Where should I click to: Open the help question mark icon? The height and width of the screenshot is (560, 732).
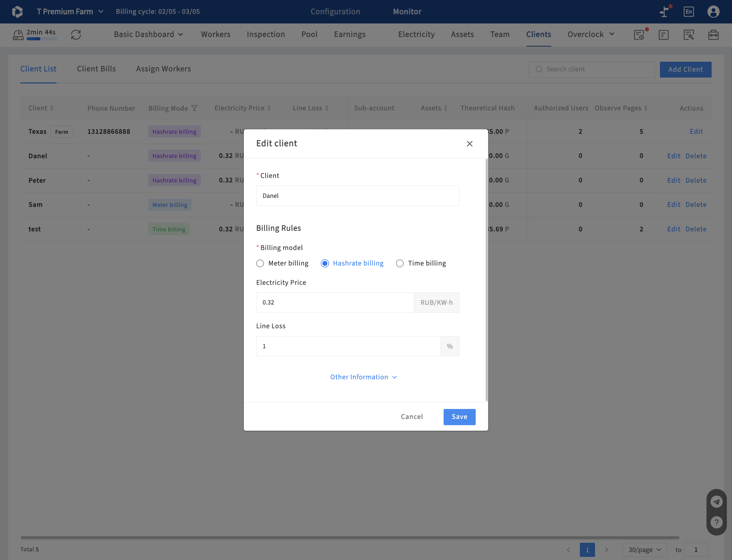pyautogui.click(x=716, y=522)
